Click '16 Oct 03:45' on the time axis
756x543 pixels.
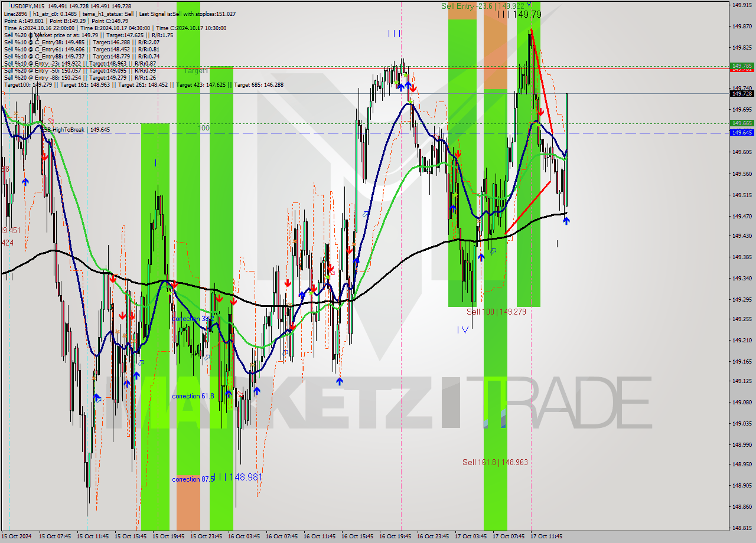click(x=243, y=537)
